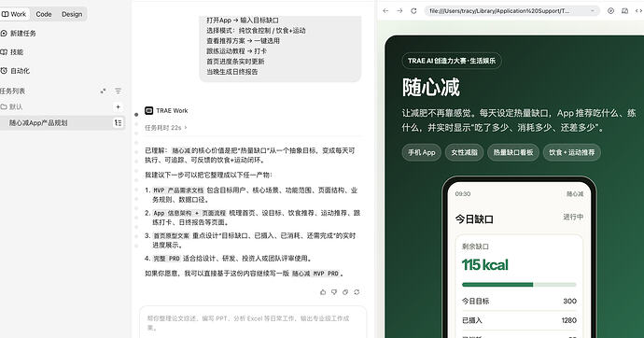Click the 自动化 clock icon
The image size is (644, 338).
pos(4,71)
